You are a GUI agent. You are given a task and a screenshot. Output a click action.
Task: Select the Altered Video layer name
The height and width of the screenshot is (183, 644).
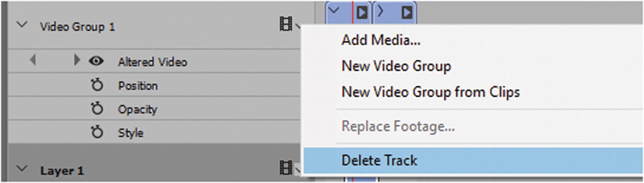coord(152,62)
